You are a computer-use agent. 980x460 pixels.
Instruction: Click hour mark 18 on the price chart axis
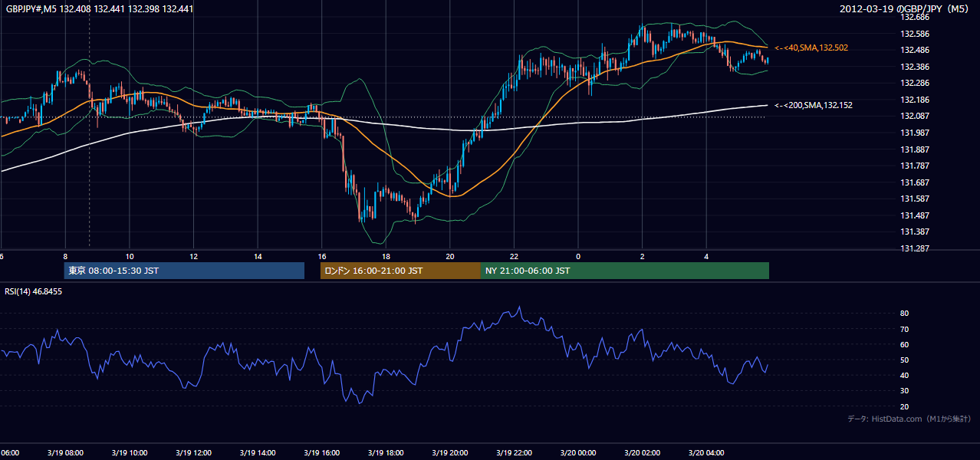[386, 257]
